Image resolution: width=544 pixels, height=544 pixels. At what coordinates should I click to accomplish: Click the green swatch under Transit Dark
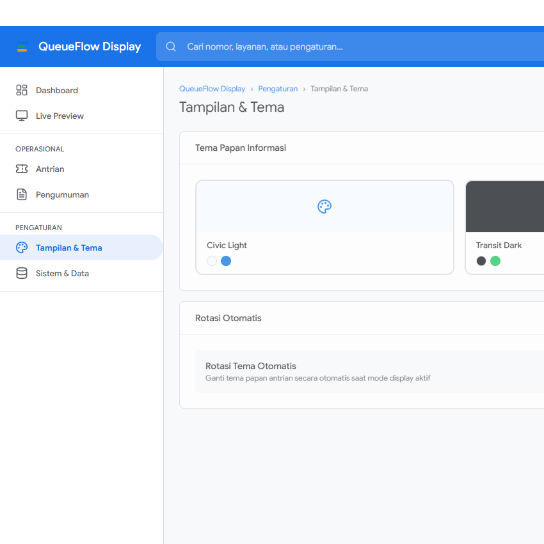click(x=495, y=261)
